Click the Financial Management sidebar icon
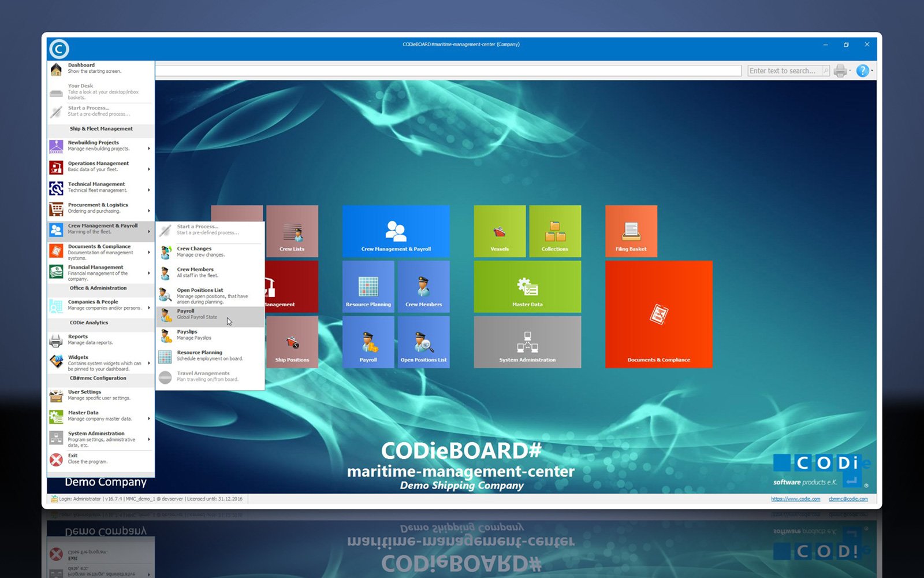The width and height of the screenshot is (924, 578). [x=56, y=271]
